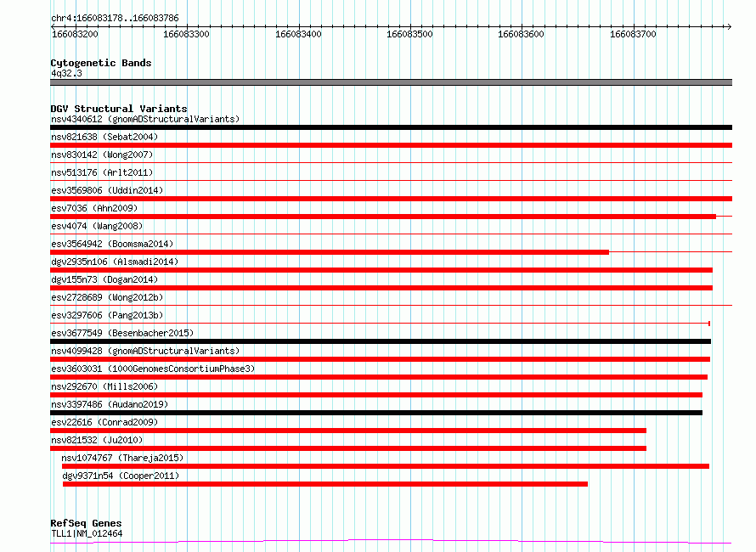
Task: Click the nsv4340612 gnomADStructuralVariants label
Action: [145, 119]
